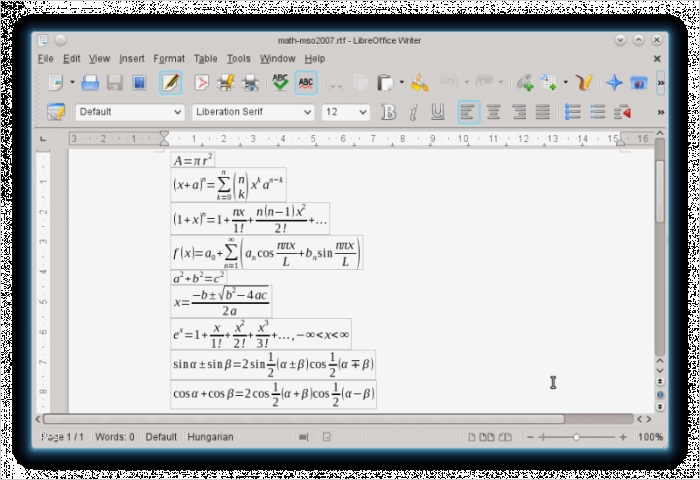Viewport: 700px width, 480px height.
Task: Open the New document dropdown arrow
Action: (72, 82)
